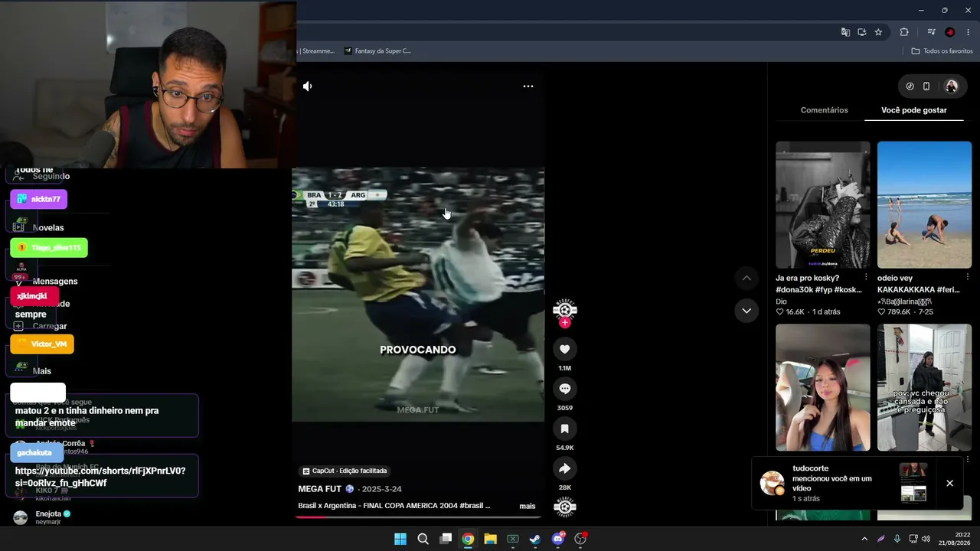The image size is (980, 551).
Task: Like the Brasil x Argentina video
Action: coord(565,349)
